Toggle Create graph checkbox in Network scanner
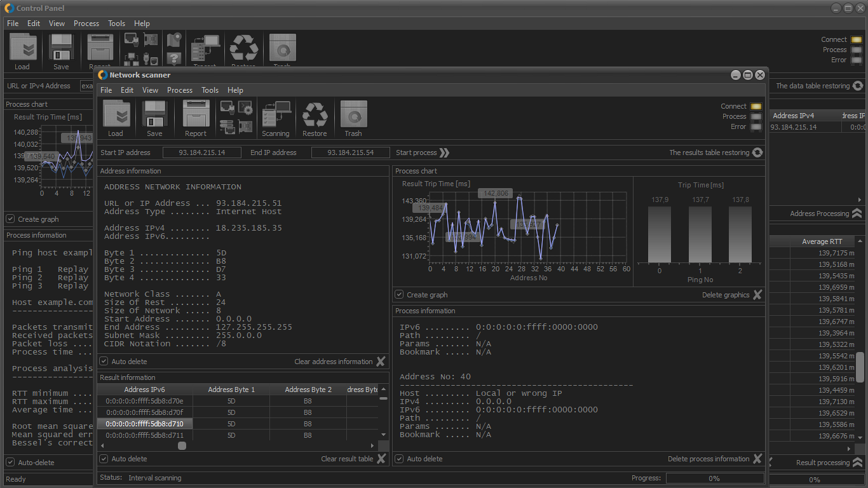Screen dimensions: 868x488 pyautogui.click(x=400, y=295)
